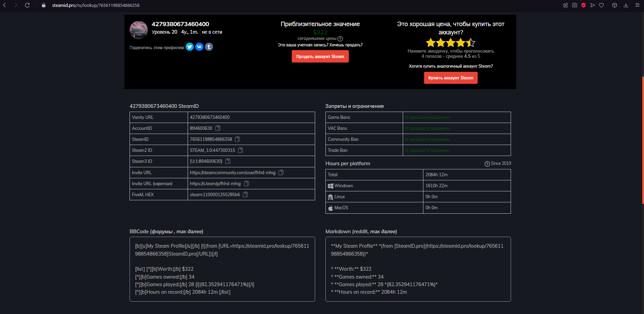
Task: Click Купить аккаунт Steam button
Action: (x=451, y=78)
